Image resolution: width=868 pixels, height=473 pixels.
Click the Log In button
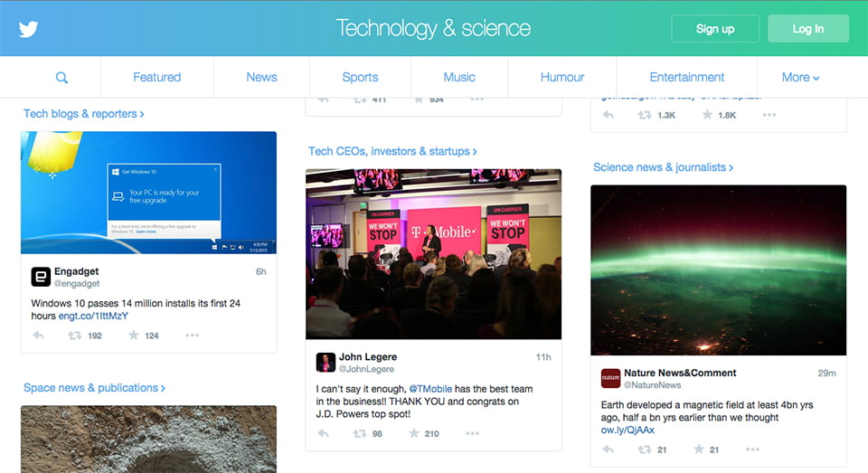coord(807,29)
